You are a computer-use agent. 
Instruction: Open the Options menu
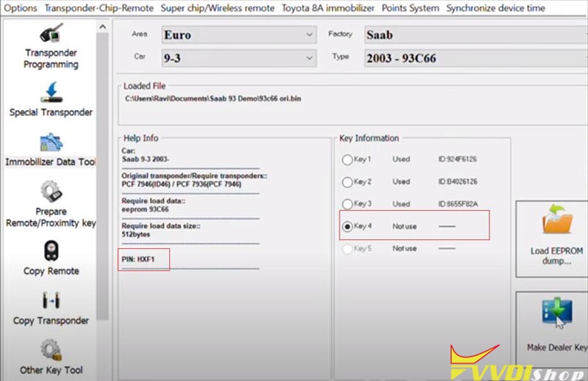(21, 8)
